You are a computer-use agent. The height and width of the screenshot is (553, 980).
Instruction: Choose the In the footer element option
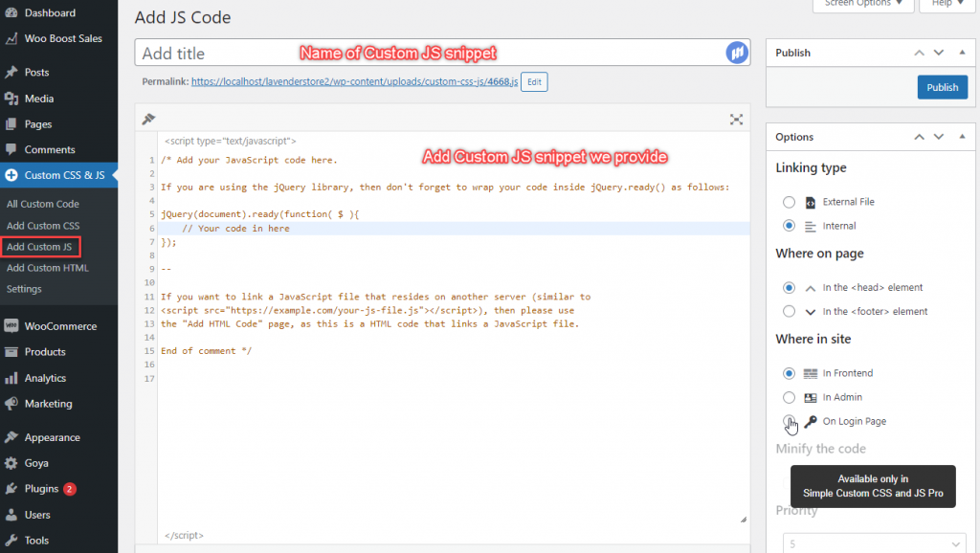(x=789, y=310)
